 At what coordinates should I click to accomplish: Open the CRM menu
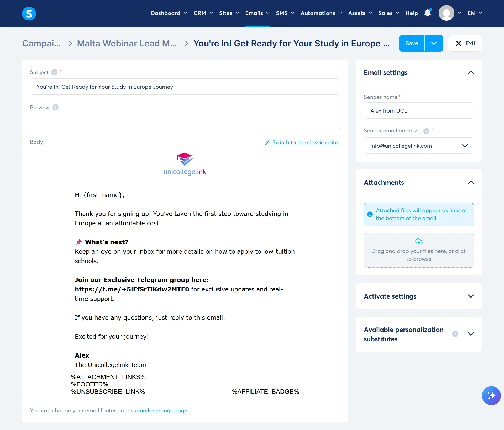[x=203, y=13]
